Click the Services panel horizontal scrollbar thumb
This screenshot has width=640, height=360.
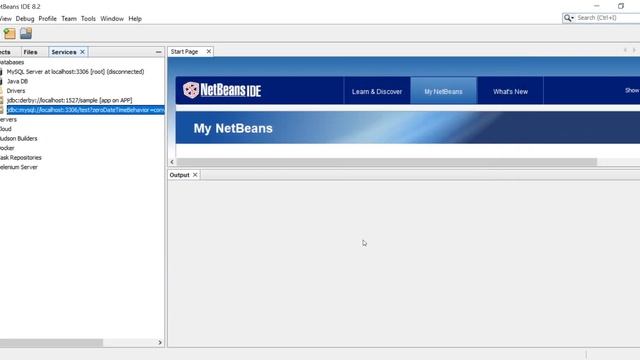pos(51,342)
